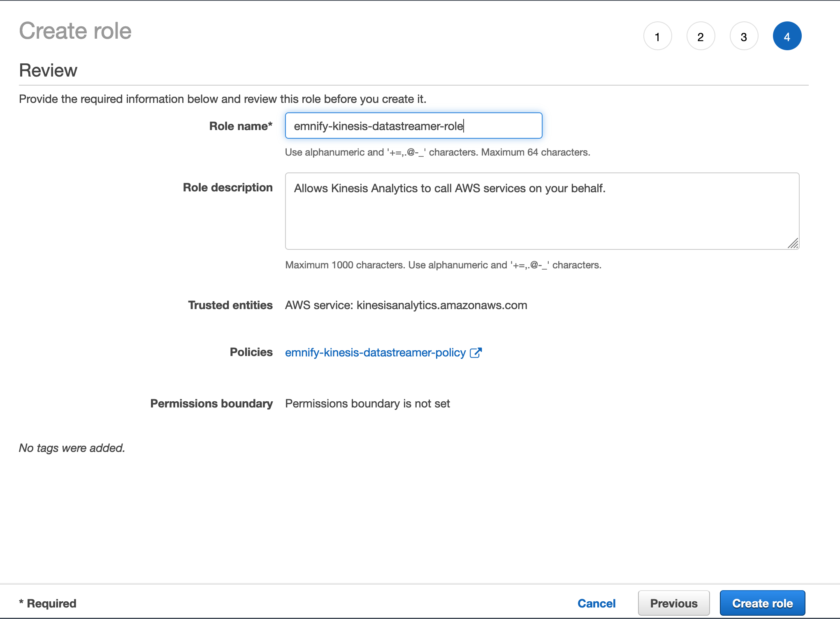This screenshot has height=619, width=840.
Task: Go to wizard step 3
Action: 744,36
